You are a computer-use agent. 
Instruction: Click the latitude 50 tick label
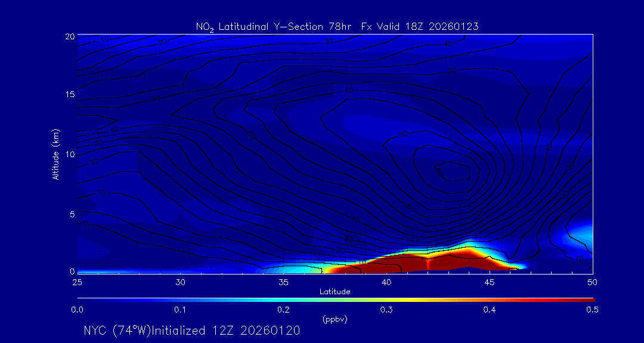pyautogui.click(x=592, y=282)
